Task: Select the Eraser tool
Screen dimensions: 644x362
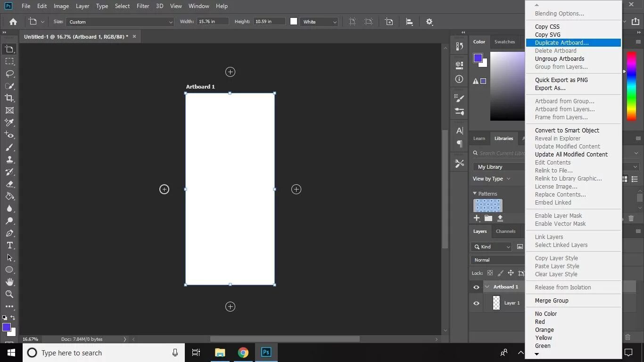Action: (x=9, y=184)
